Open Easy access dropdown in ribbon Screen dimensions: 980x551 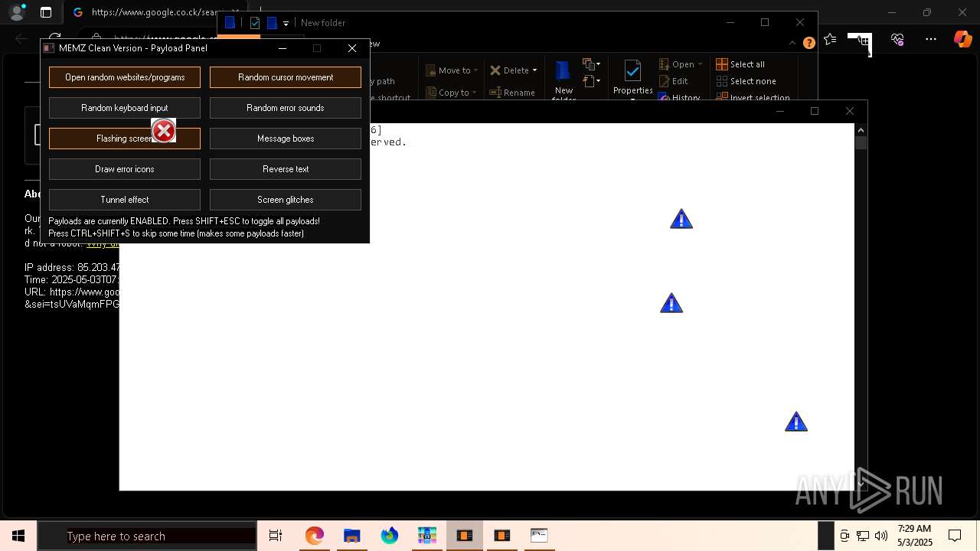click(x=591, y=81)
